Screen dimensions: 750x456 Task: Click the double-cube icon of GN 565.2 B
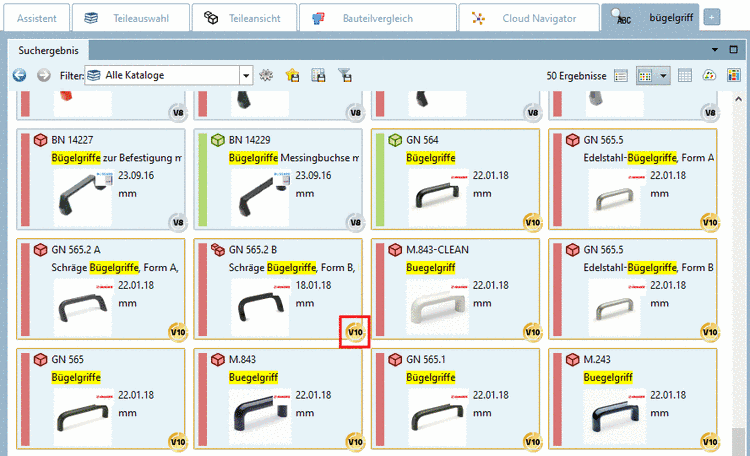(x=218, y=249)
